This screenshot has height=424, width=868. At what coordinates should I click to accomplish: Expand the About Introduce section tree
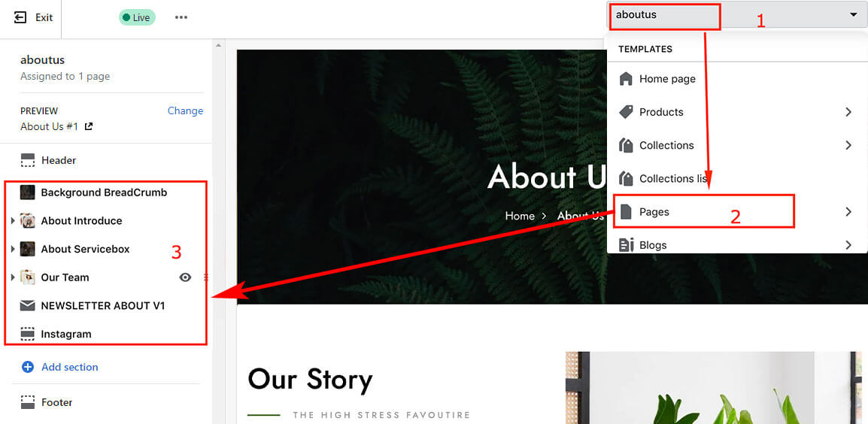13,221
